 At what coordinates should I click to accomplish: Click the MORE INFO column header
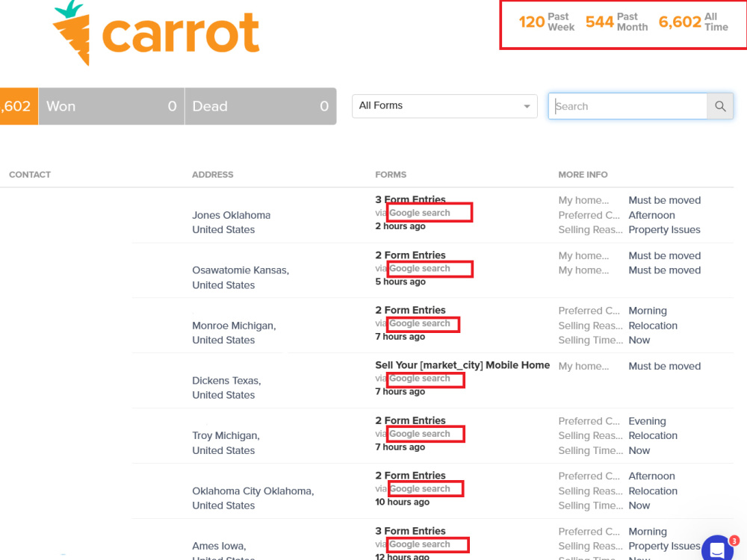pos(583,175)
